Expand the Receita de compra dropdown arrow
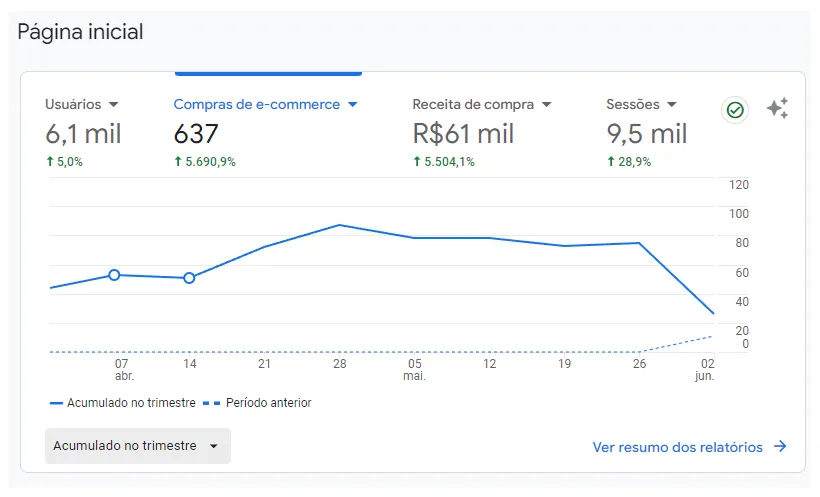Image resolution: width=820 pixels, height=497 pixels. point(546,105)
